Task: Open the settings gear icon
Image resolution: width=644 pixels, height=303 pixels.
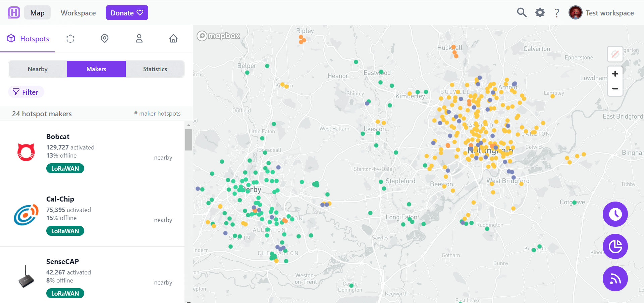Action: click(x=540, y=13)
